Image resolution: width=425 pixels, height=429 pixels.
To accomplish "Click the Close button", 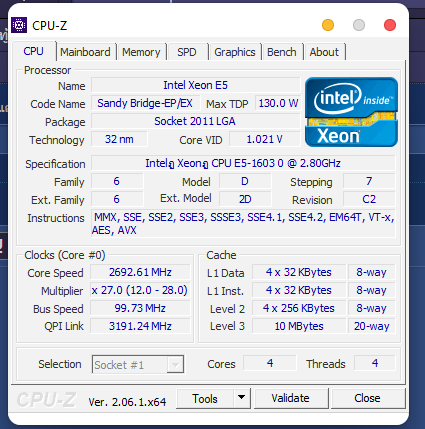I will (x=367, y=398).
